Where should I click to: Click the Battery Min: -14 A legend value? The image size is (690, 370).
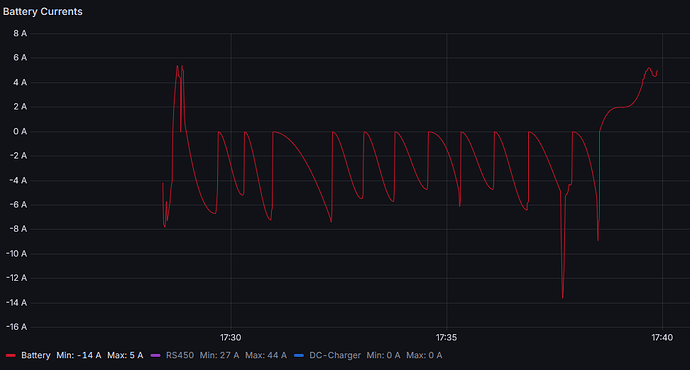pyautogui.click(x=79, y=355)
